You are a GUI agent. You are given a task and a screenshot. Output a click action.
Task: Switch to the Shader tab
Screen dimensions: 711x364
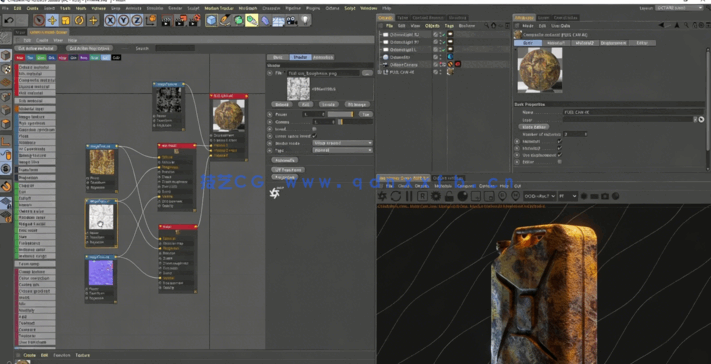point(300,57)
